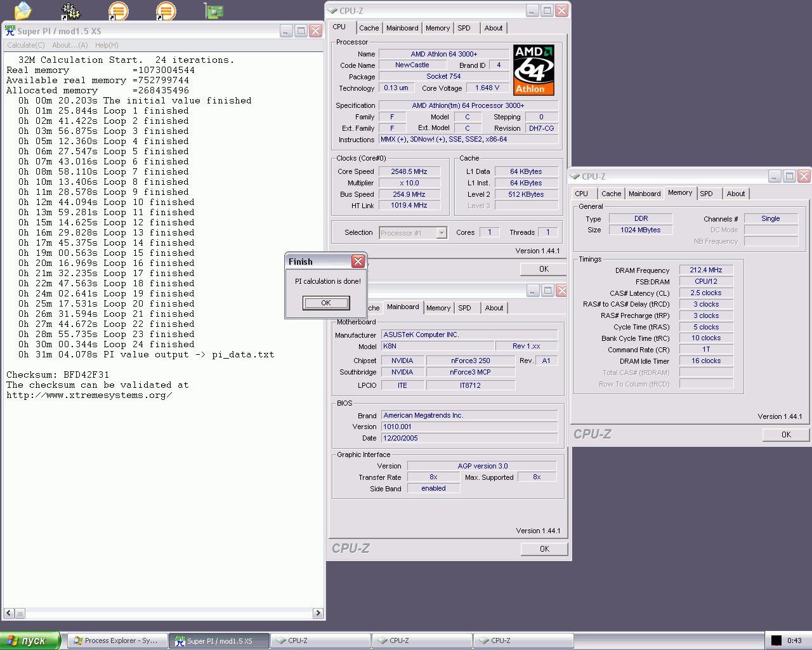Viewport: 812px width, 650px height.
Task: Switch to Cache tab in CPU window
Action: [369, 28]
